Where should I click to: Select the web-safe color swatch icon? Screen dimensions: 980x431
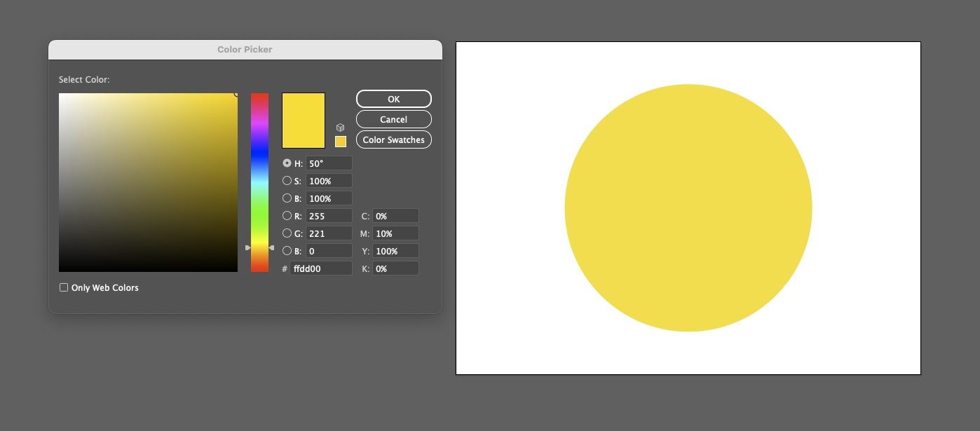(341, 141)
